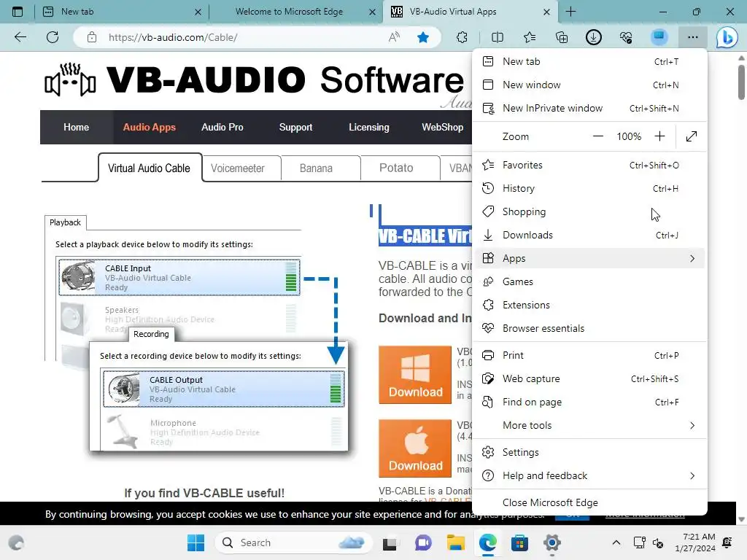Open Microsoft Store from the taskbar

(x=519, y=542)
